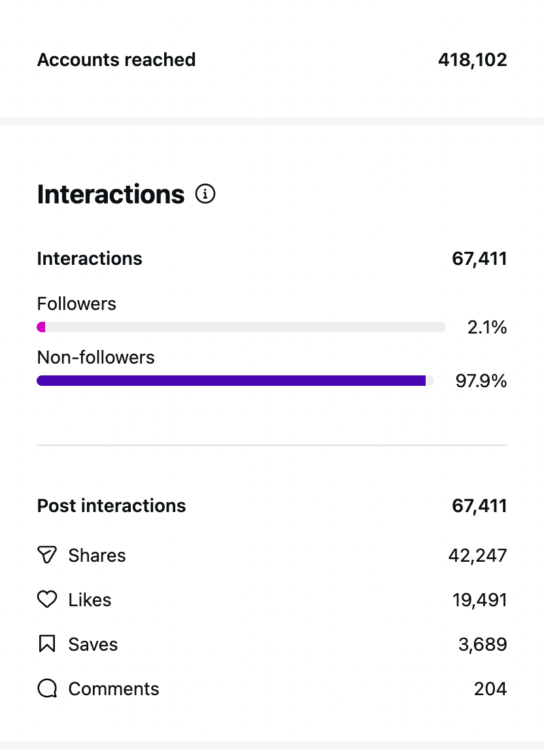Viewport: 544px width, 756px height.
Task: Click the Comments bubble icon
Action: click(x=47, y=689)
